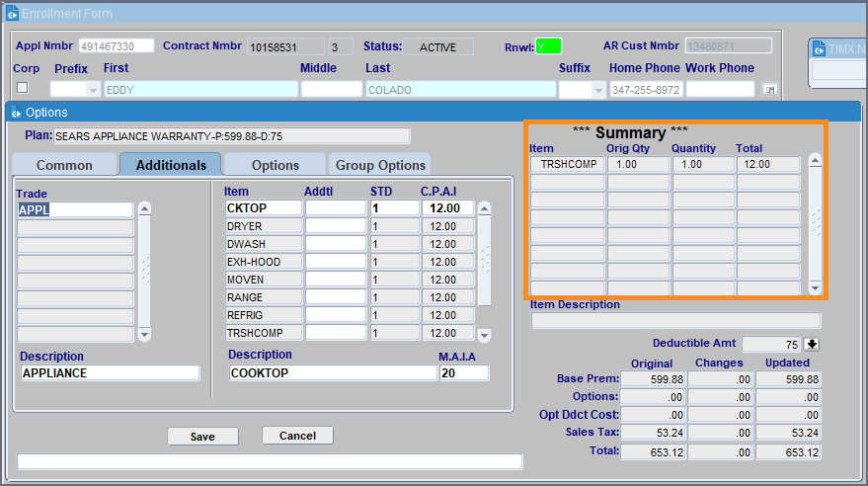This screenshot has width=868, height=486.
Task: Click the First name field EDDY
Action: click(x=200, y=89)
